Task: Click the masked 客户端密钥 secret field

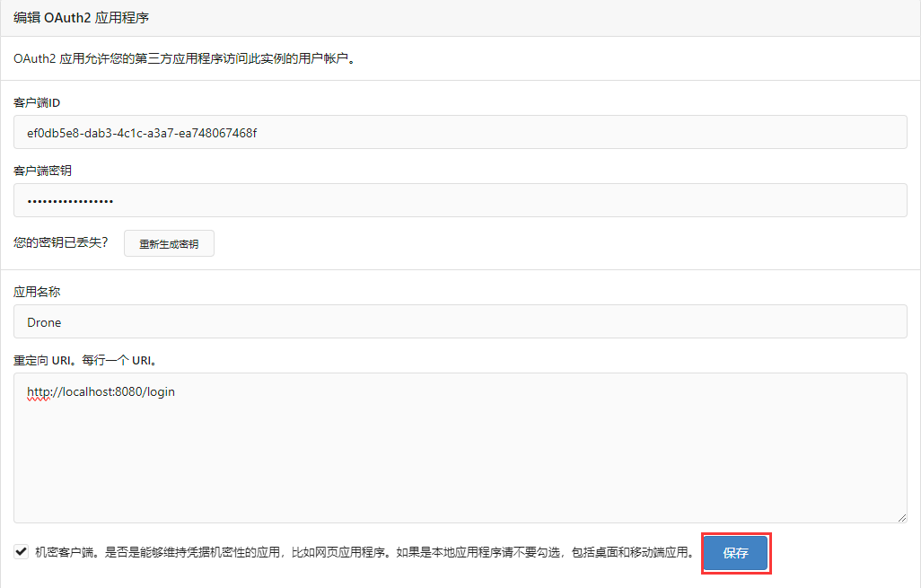Action: pos(460,201)
